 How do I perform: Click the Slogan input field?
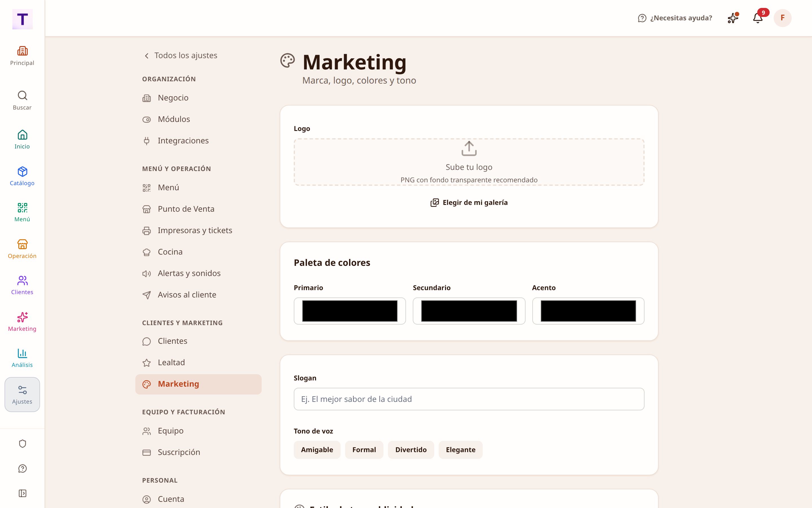click(469, 399)
